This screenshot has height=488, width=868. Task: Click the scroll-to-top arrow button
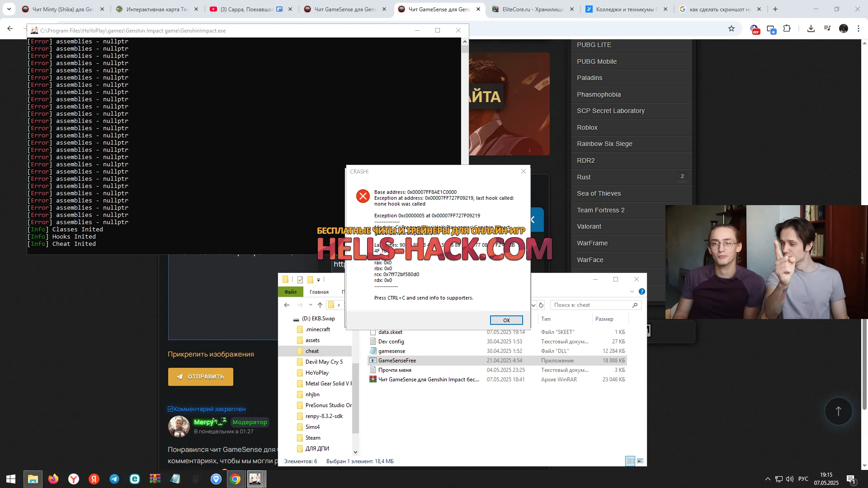(x=838, y=411)
